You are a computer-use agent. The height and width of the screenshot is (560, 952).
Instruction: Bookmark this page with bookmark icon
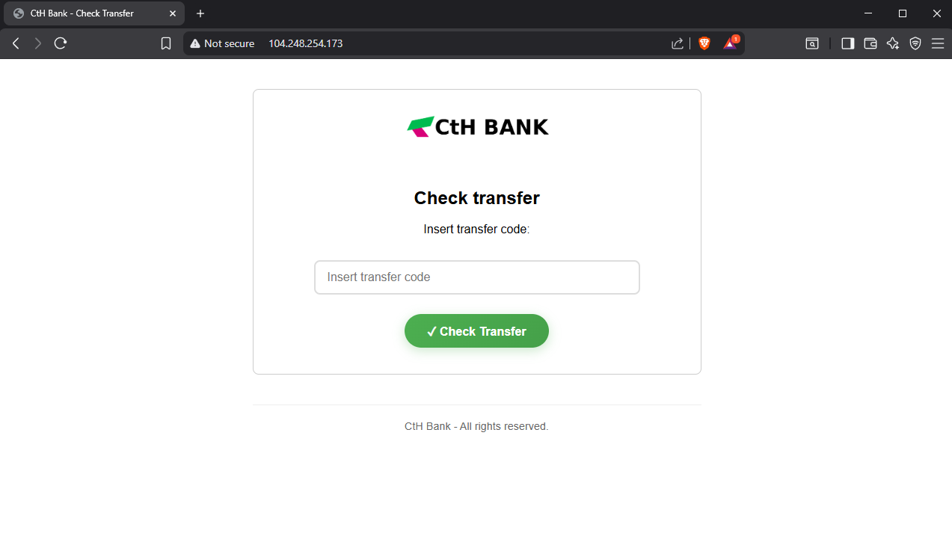click(x=166, y=43)
